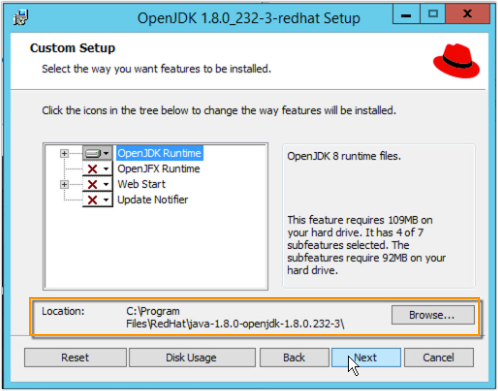The height and width of the screenshot is (391, 498).
Task: Click the Custom Setup heading
Action: point(73,48)
